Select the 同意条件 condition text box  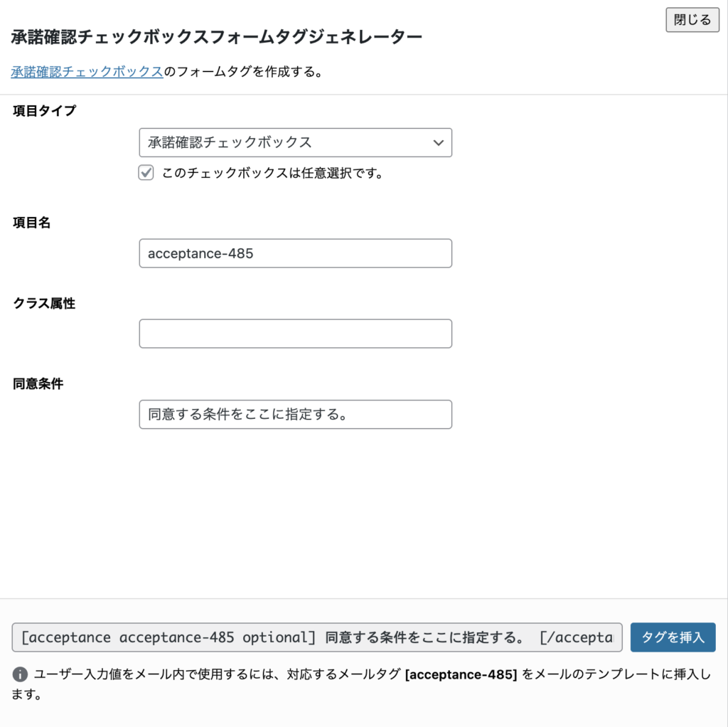(296, 414)
